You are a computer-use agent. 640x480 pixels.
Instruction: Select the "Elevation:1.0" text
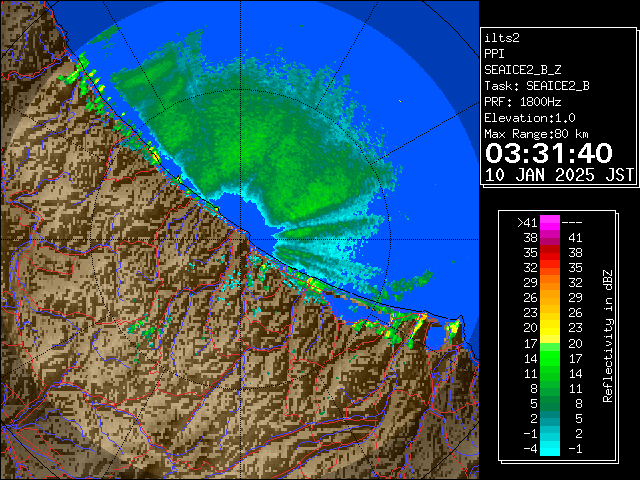530,118
